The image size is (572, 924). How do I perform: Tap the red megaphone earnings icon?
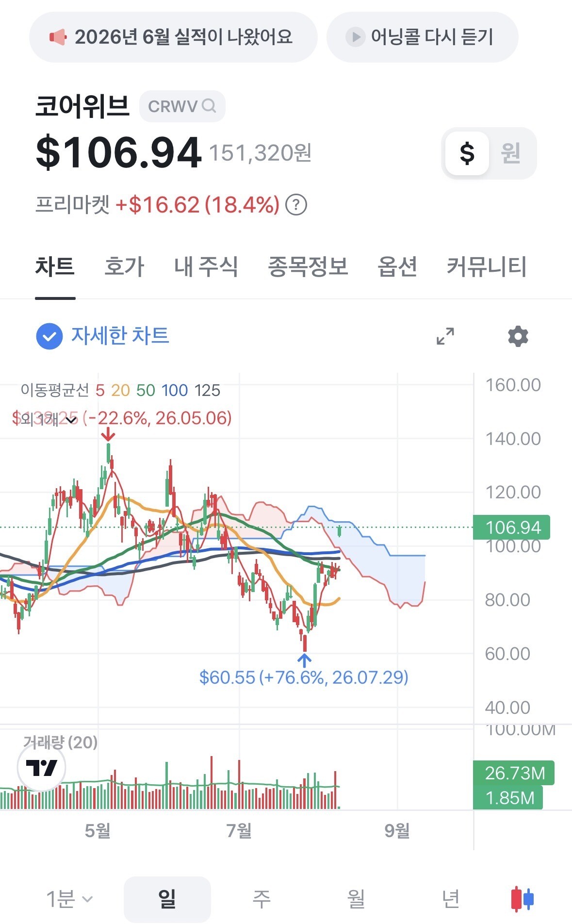(58, 37)
